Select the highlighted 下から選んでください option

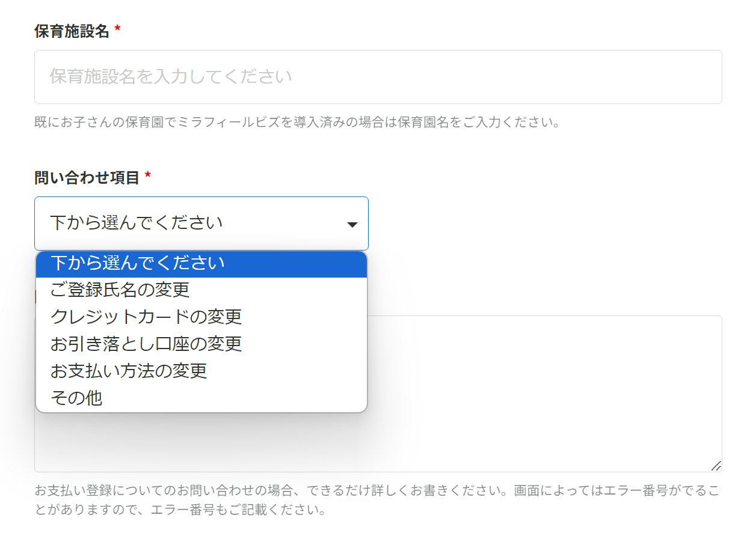pyautogui.click(x=201, y=263)
